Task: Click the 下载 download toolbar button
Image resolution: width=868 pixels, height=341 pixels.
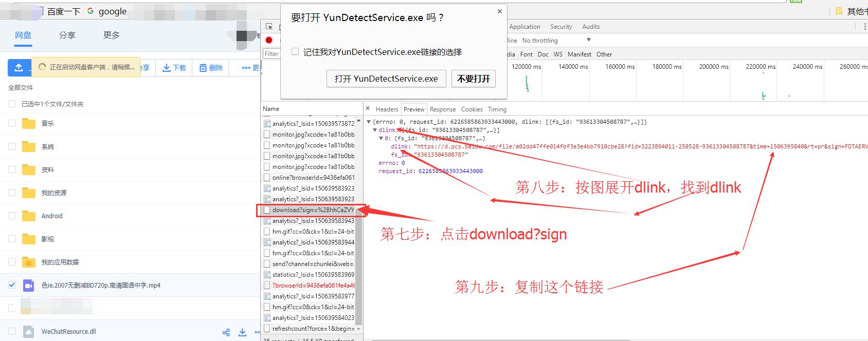Action: [x=174, y=68]
